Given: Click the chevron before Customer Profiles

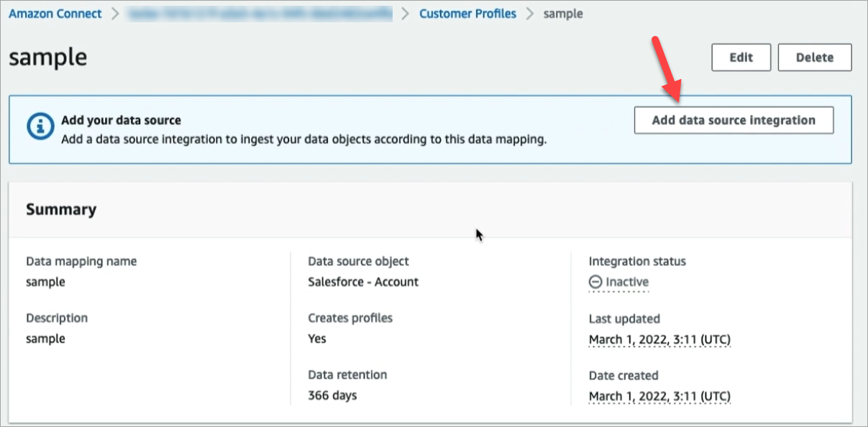Looking at the screenshot, I should click(407, 13).
